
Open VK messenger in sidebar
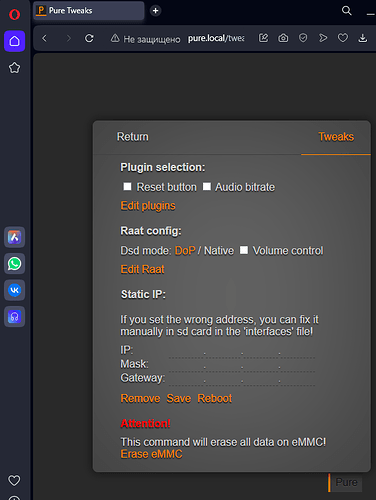tap(14, 290)
